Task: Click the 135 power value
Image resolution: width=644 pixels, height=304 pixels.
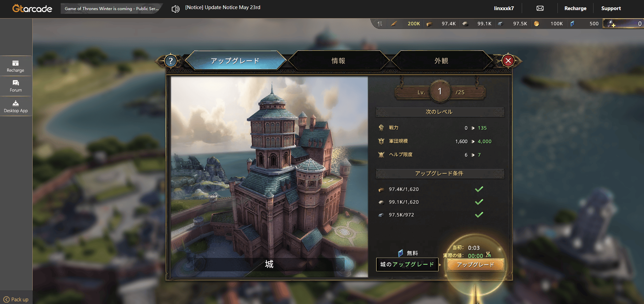Action: 482,128
